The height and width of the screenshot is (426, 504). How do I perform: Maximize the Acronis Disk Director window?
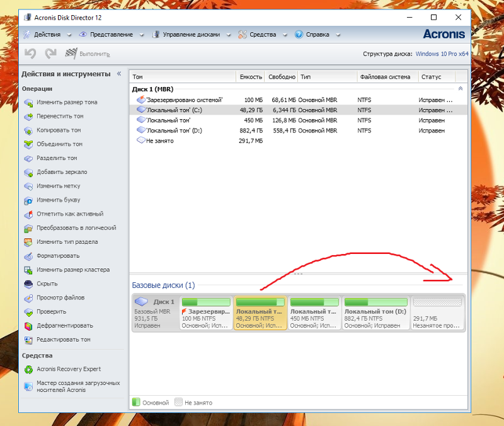(433, 18)
